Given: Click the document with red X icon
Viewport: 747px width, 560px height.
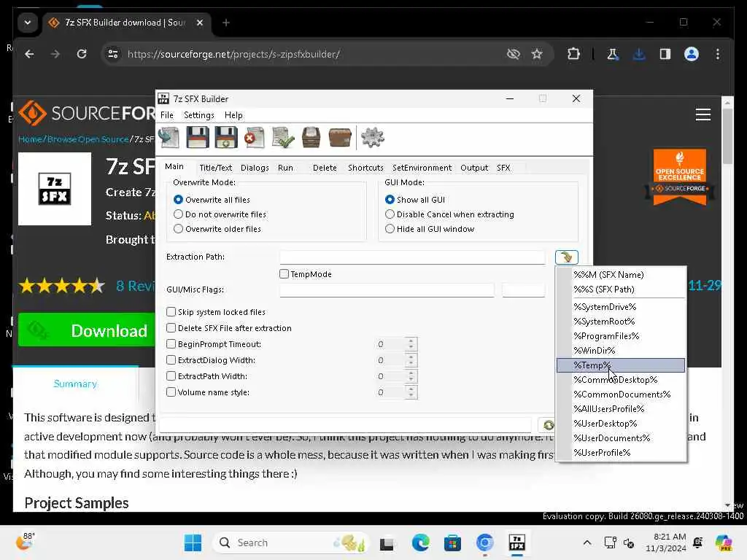Looking at the screenshot, I should [x=255, y=138].
